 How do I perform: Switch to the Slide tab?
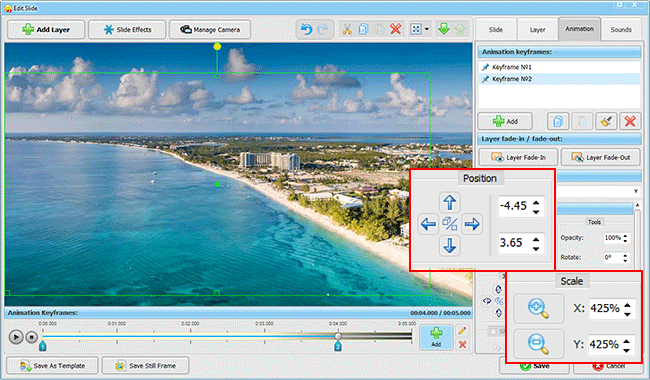tap(496, 30)
